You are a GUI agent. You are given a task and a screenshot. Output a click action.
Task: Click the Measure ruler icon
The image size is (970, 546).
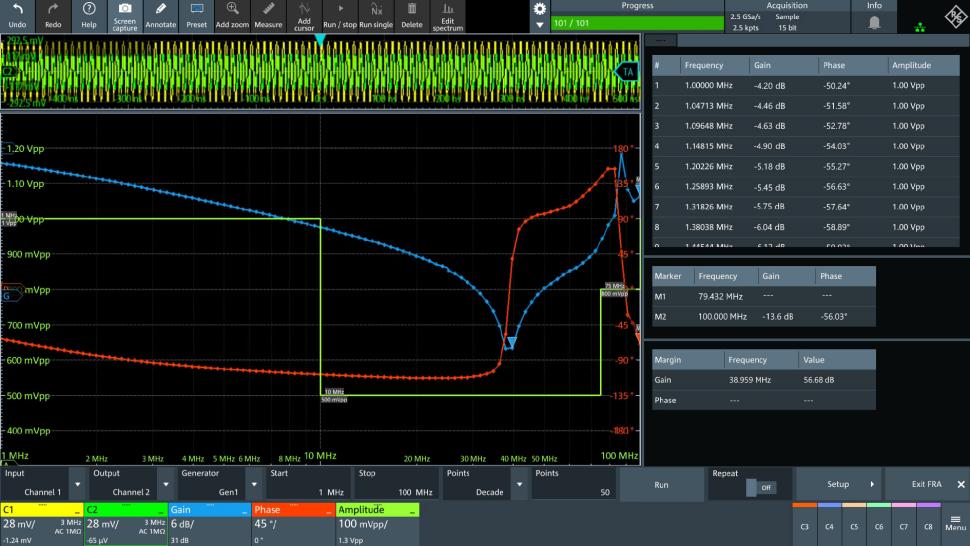tap(268, 16)
